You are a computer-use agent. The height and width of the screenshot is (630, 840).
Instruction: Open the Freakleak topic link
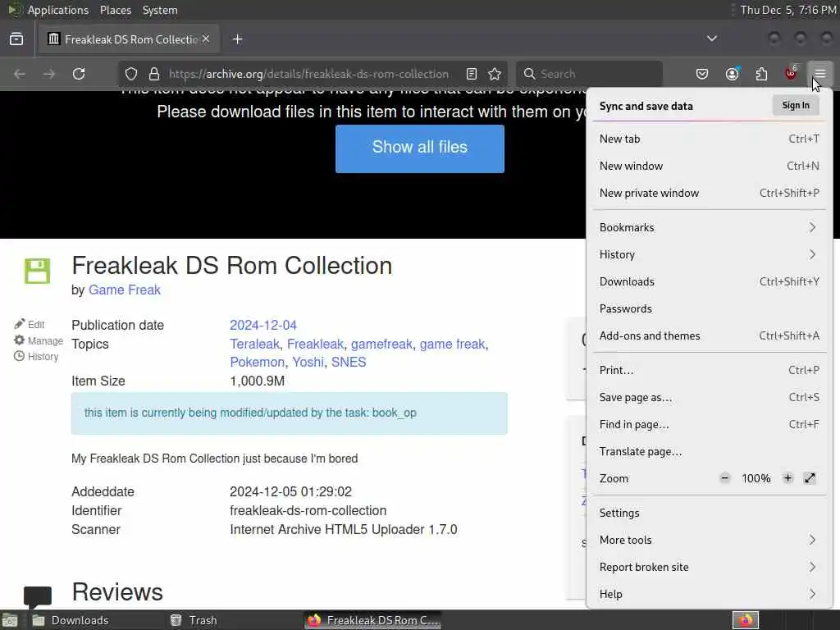pos(315,344)
